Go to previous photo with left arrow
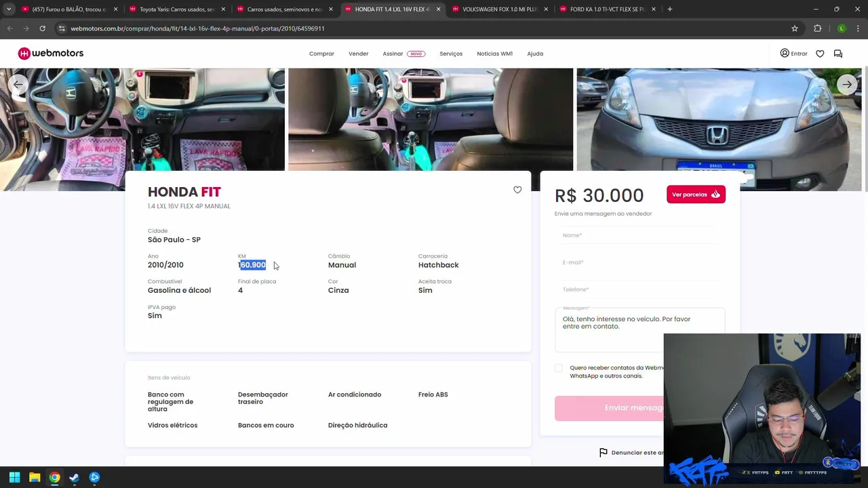 [18, 85]
